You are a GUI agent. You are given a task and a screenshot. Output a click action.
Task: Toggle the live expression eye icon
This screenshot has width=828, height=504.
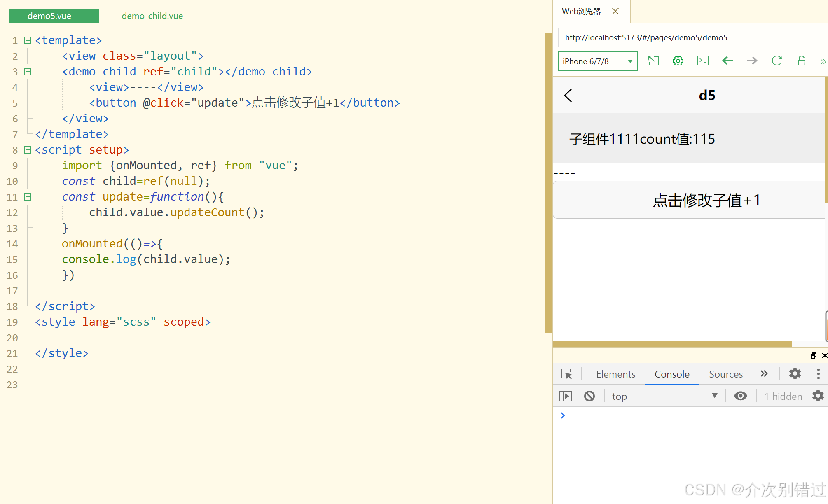(740, 396)
